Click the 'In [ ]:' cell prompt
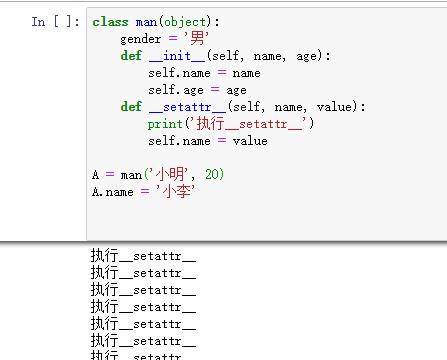447x360 pixels. pyautogui.click(x=55, y=22)
